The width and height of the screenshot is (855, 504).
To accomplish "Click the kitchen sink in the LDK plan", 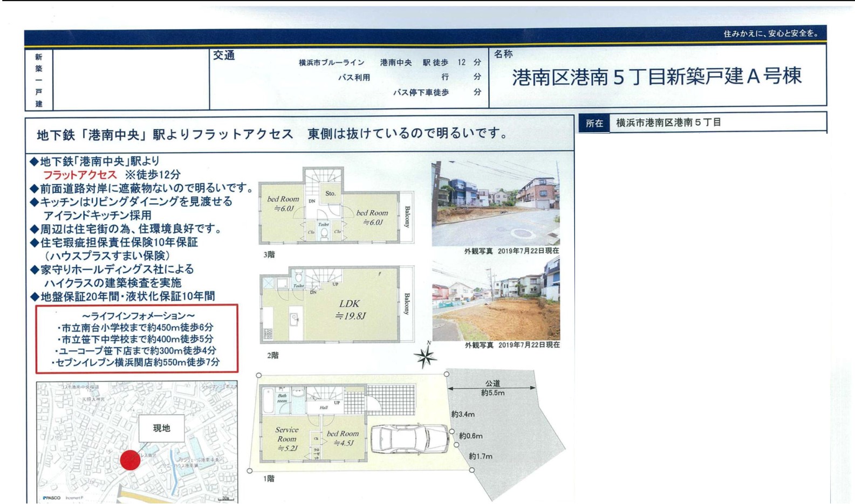I will pyautogui.click(x=295, y=320).
